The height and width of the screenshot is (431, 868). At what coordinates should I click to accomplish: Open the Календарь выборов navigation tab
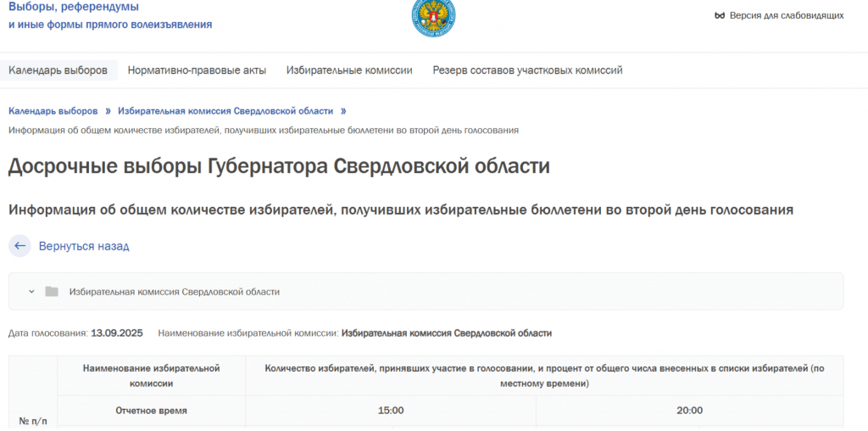click(x=58, y=70)
